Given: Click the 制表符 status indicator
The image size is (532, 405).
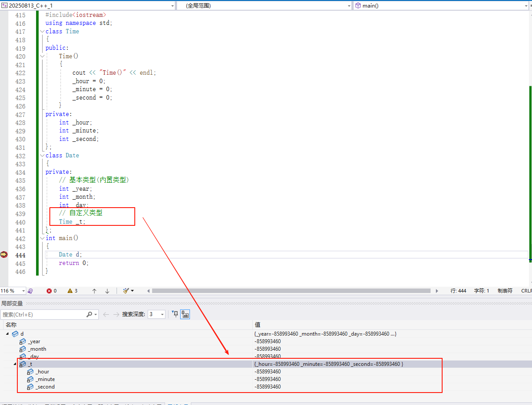Looking at the screenshot, I should pyautogui.click(x=505, y=291).
